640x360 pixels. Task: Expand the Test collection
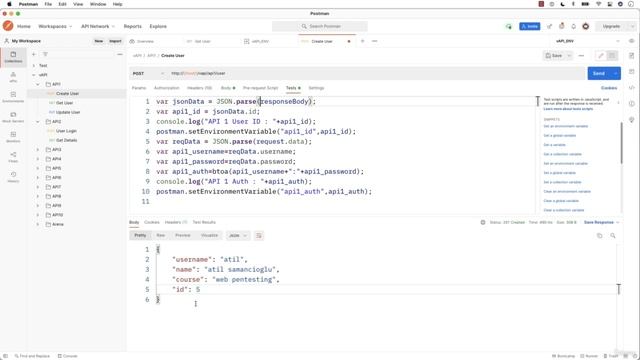coord(34,65)
